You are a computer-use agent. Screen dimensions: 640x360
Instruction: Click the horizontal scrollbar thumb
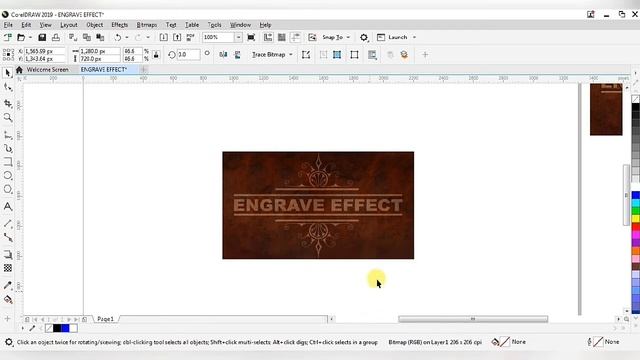(x=473, y=319)
